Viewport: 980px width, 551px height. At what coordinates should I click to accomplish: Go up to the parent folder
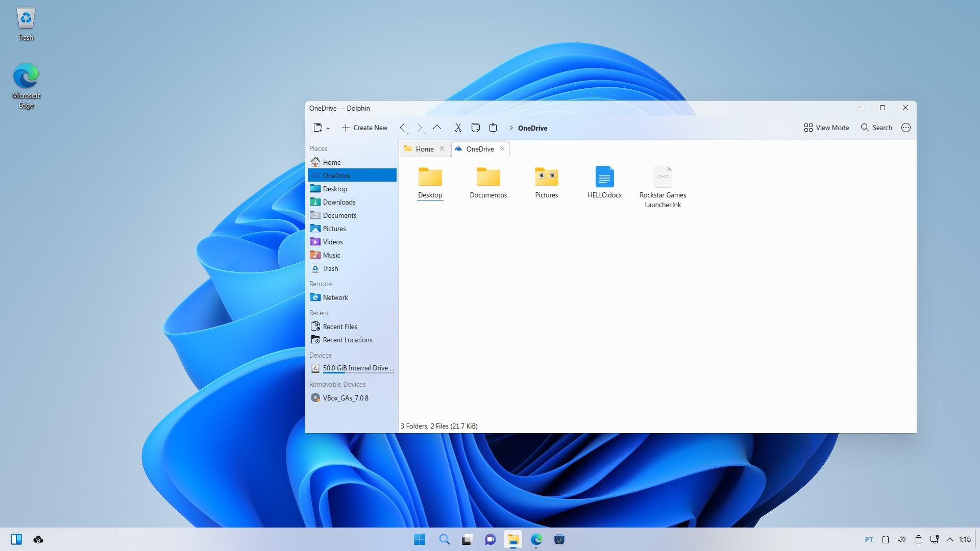437,128
